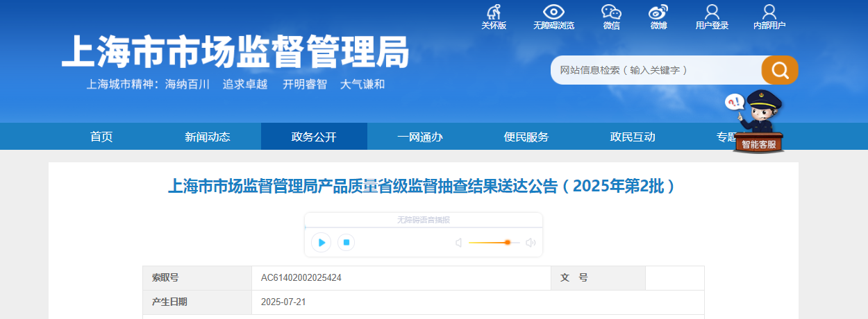Stop the voice broadcast audio
Viewport: 868px width, 319px height.
click(346, 242)
